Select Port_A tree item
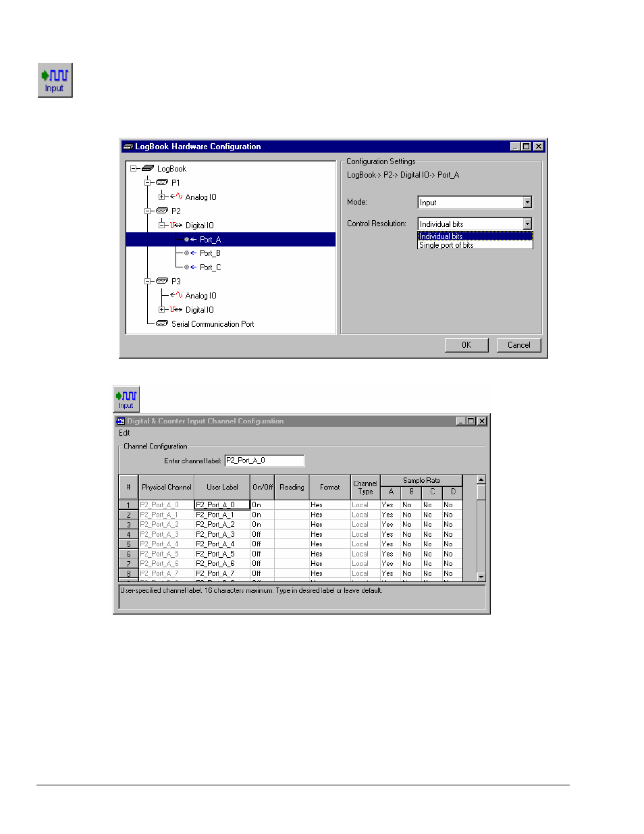Viewport: 644px width, 834px height. [x=210, y=239]
